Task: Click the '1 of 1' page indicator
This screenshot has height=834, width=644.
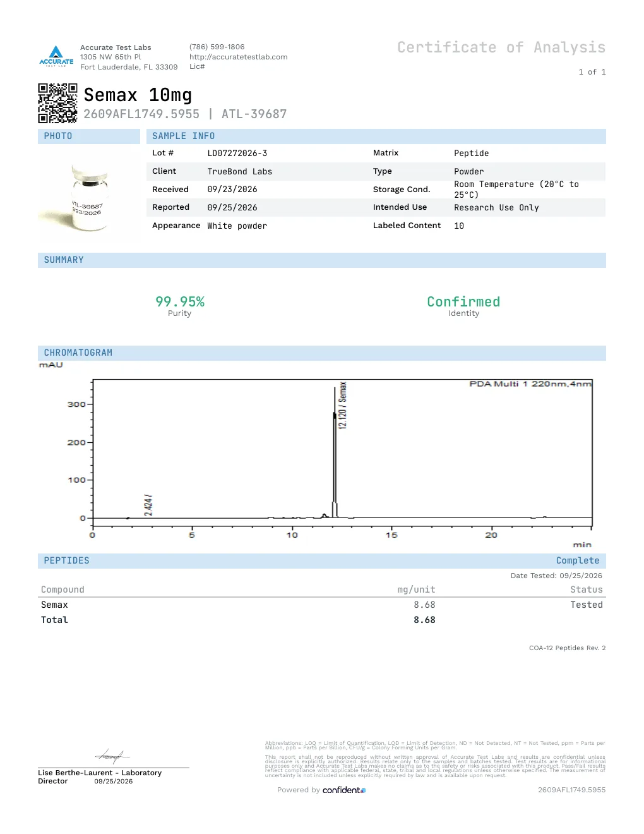Action: (592, 72)
